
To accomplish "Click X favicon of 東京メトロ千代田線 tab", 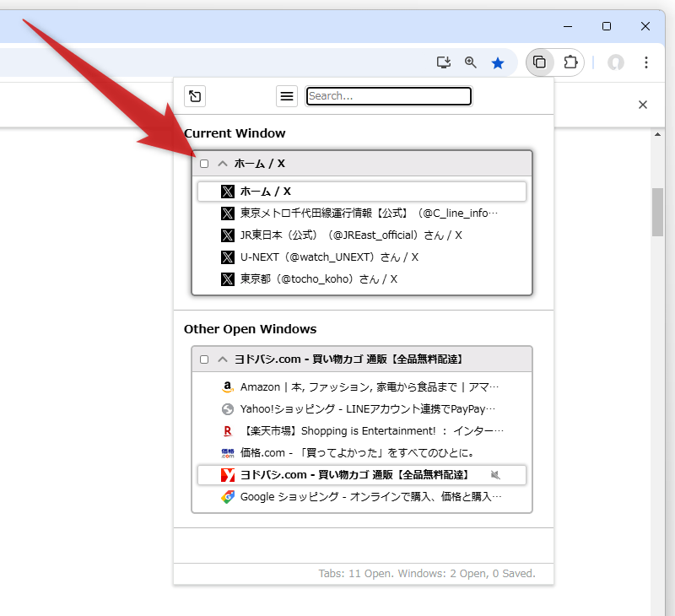I will pyautogui.click(x=228, y=213).
